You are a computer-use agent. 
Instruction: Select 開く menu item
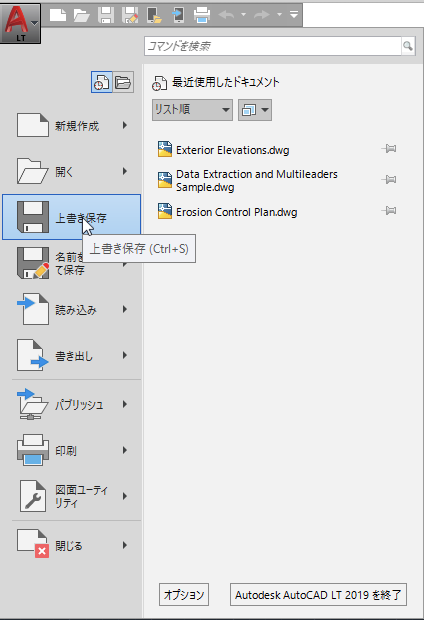point(72,172)
